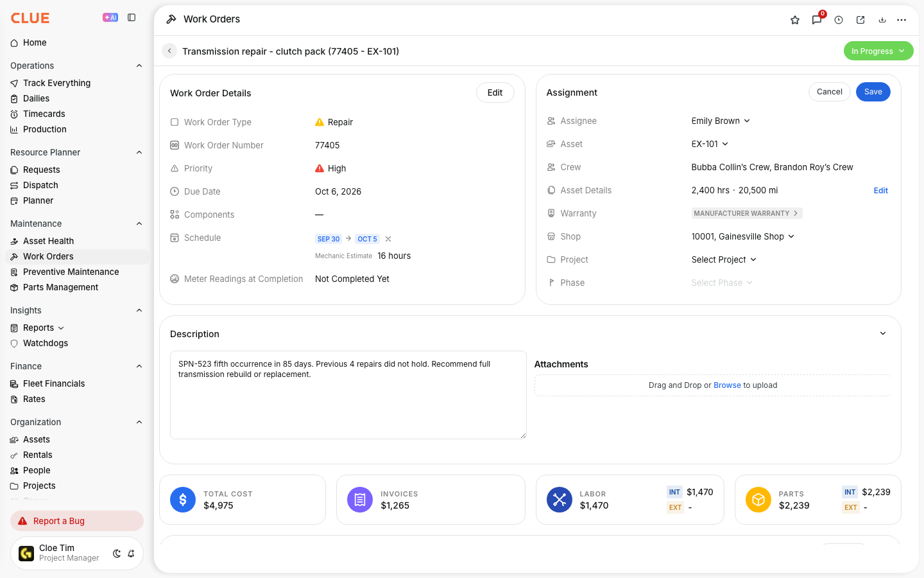Open the more options ellipsis menu
Image resolution: width=924 pixels, height=578 pixels.
tap(902, 20)
